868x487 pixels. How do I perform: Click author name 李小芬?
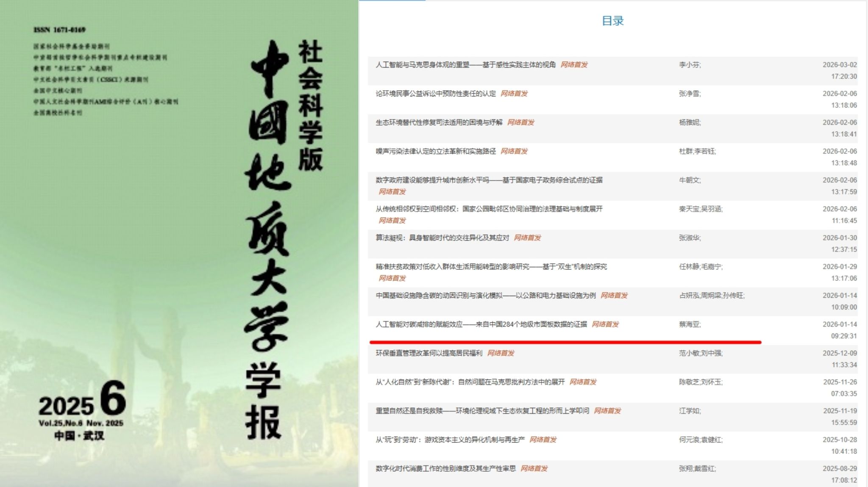point(689,65)
